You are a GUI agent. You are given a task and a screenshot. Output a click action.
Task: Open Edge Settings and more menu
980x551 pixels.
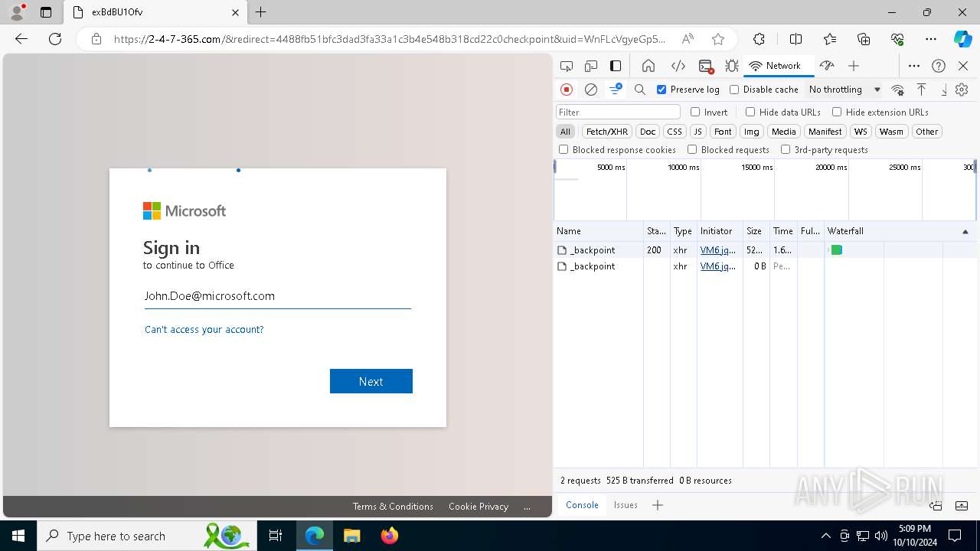point(930,39)
